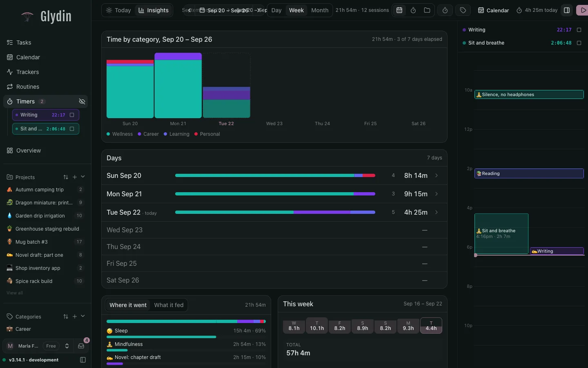The image size is (588, 368).
Task: Click the square beside Sit and breathe 2:06:48
Action: tap(579, 43)
